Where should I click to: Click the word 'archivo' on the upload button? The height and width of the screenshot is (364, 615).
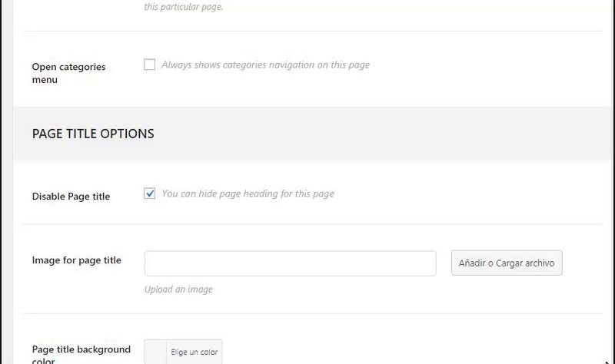coord(540,263)
